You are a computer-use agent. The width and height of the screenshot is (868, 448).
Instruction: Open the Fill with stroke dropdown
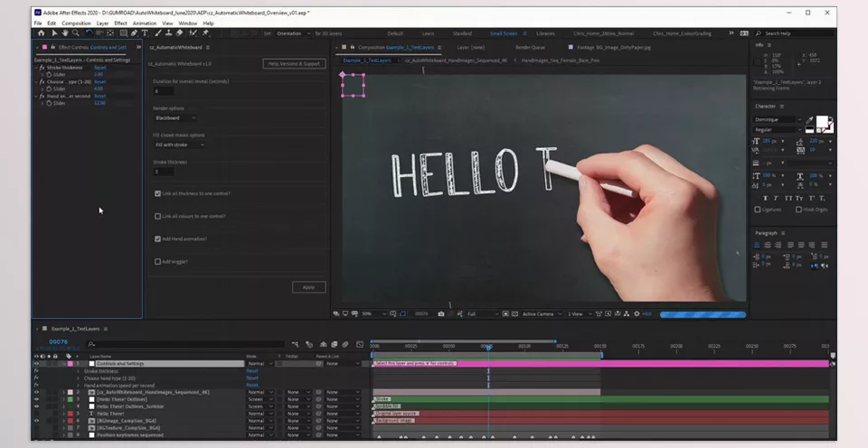(179, 145)
